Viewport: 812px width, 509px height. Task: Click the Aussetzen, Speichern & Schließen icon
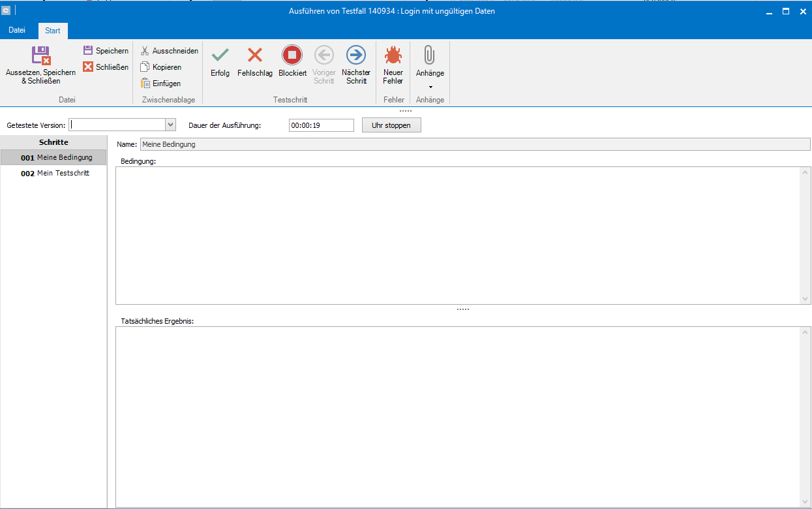40,56
